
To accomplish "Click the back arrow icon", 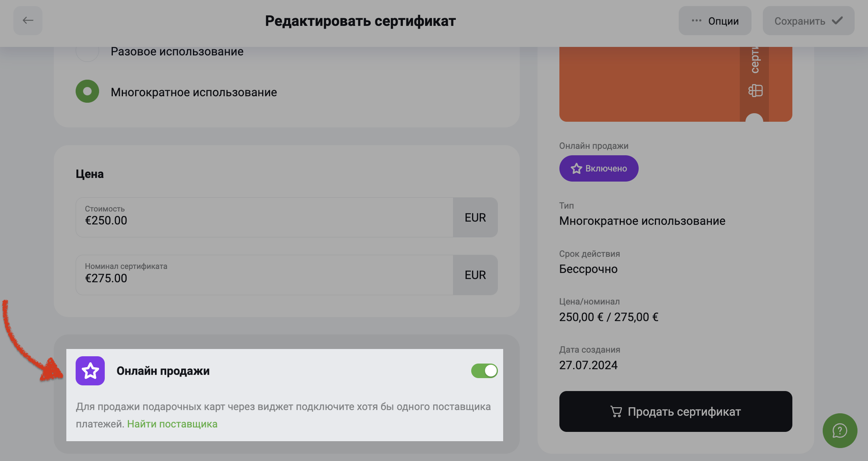I will click(x=28, y=20).
